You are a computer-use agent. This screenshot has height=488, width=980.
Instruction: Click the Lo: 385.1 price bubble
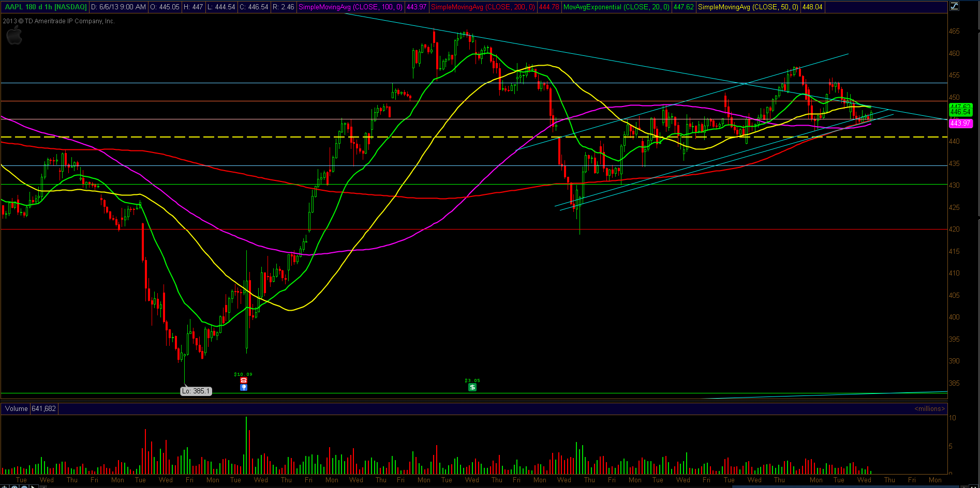[x=196, y=391]
